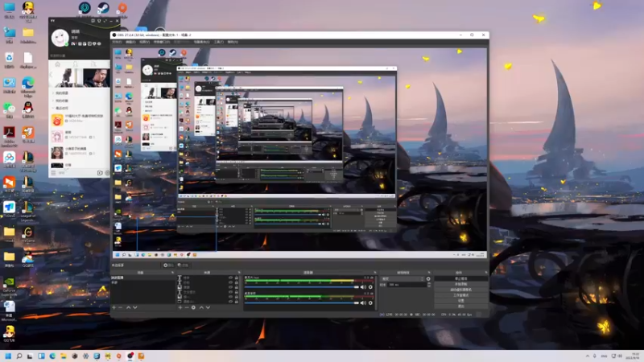Click transition duration spinner arrows
Image resolution: width=644 pixels, height=362 pixels.
429,285
